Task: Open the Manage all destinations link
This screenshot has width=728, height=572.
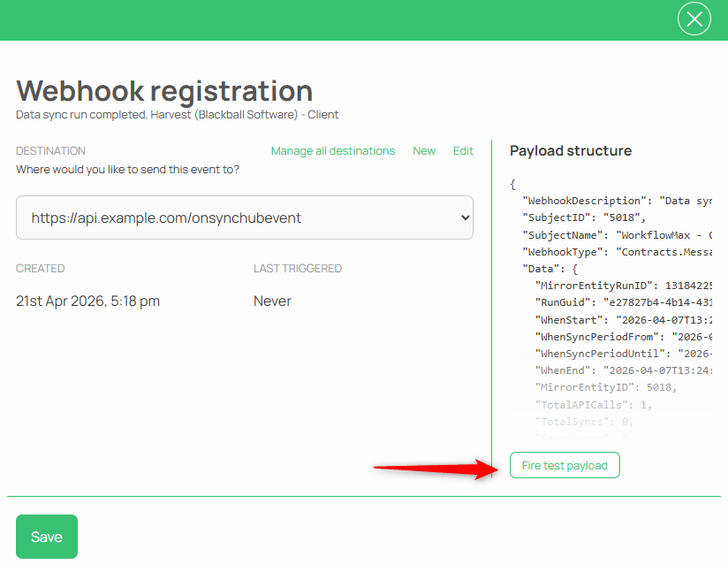Action: [333, 151]
